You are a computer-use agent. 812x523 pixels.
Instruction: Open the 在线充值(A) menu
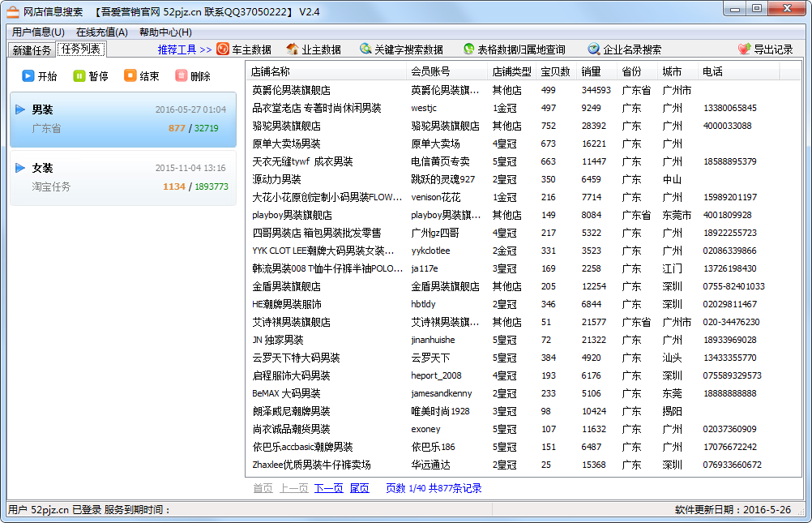[101, 32]
